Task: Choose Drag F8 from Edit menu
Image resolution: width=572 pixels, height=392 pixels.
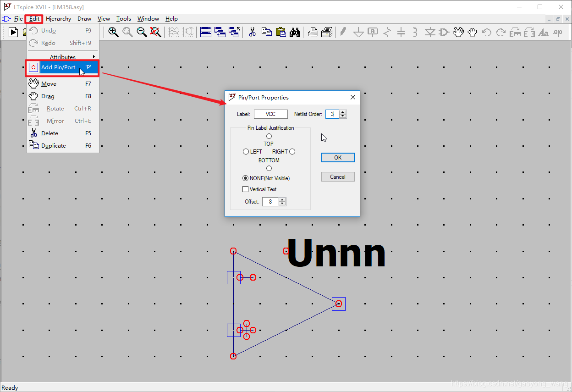Action: pos(63,96)
